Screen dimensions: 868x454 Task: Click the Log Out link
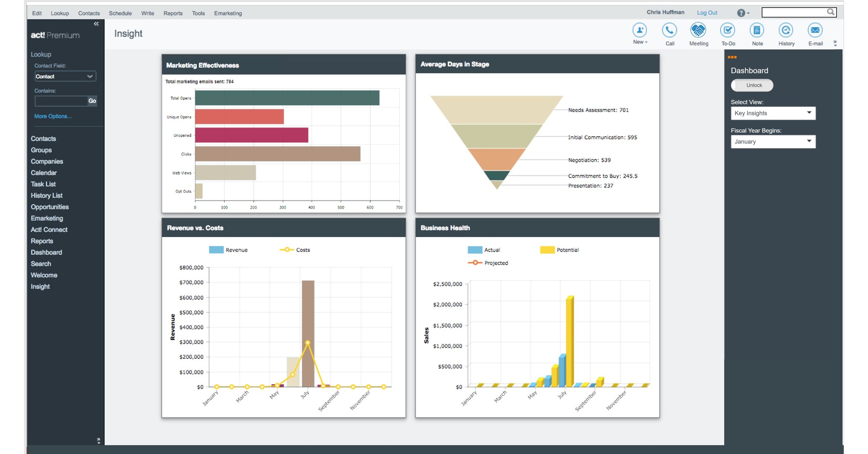tap(707, 13)
